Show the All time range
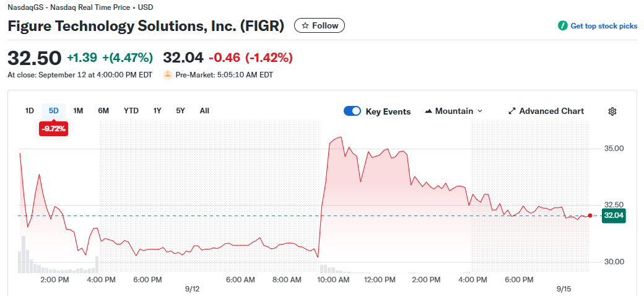Screen dimensions: 644x296 tap(204, 111)
